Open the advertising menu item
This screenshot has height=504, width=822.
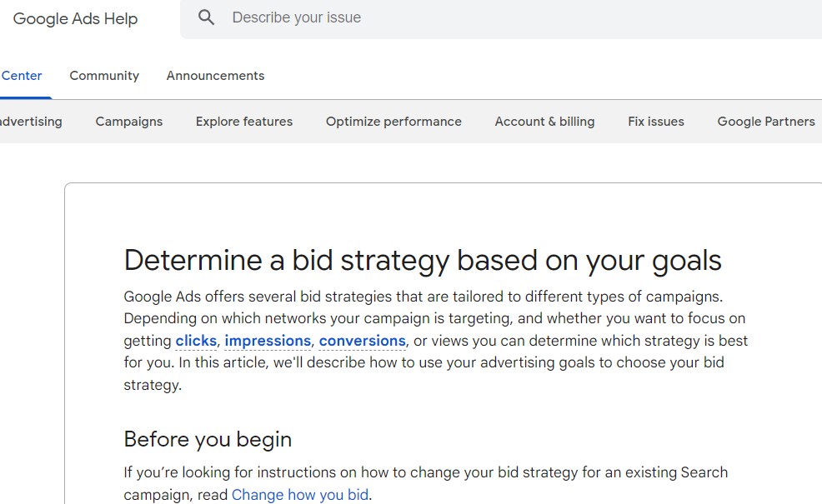[31, 122]
